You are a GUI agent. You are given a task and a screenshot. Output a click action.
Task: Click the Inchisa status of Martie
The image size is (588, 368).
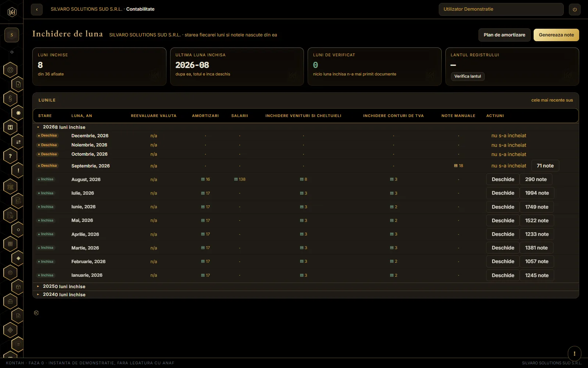(46, 248)
